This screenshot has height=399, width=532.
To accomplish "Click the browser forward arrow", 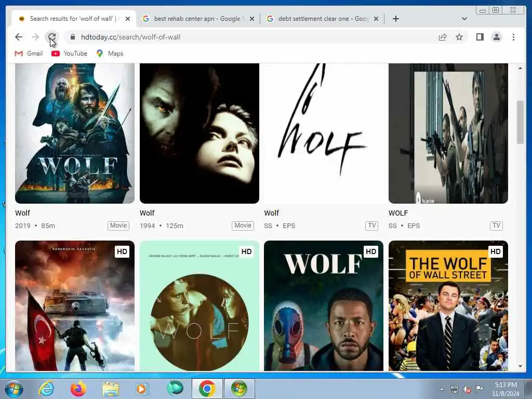I will click(35, 37).
